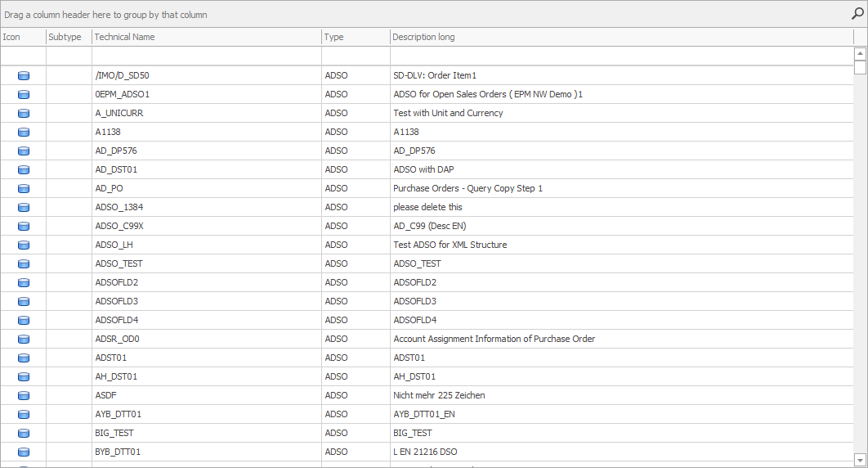Click the search magnifier icon

pos(857,14)
